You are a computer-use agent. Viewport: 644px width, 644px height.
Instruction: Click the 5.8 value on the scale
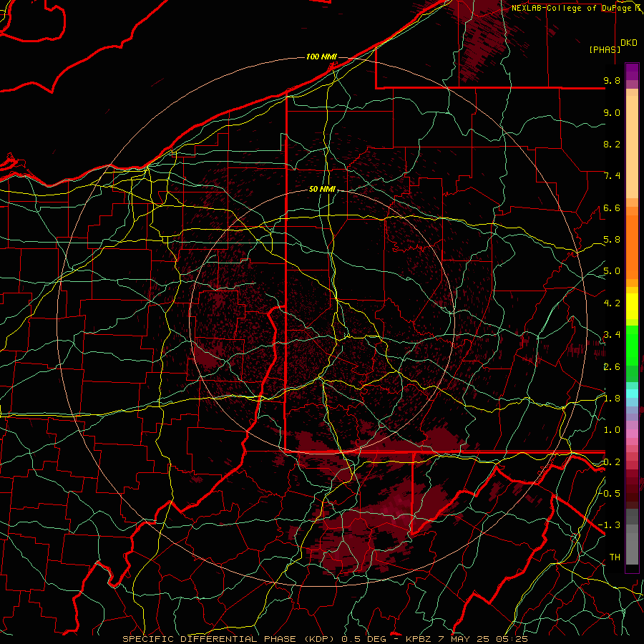click(x=612, y=240)
